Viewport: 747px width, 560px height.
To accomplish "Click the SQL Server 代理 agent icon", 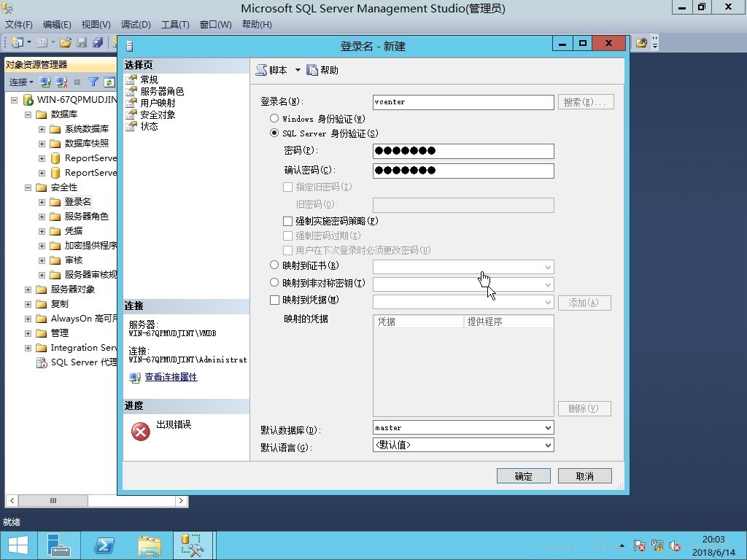I will tap(42, 362).
